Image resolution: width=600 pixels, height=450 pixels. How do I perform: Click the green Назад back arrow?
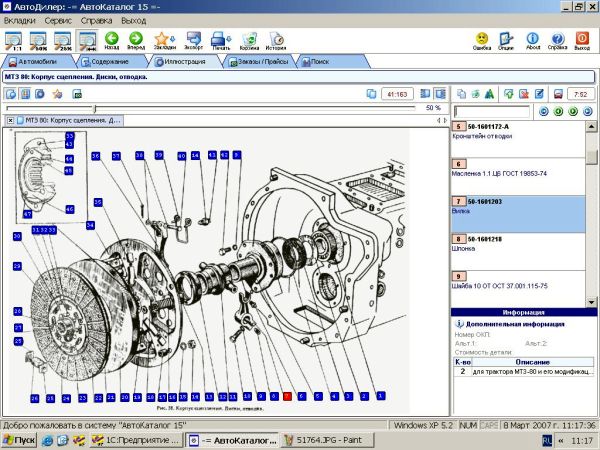112,39
